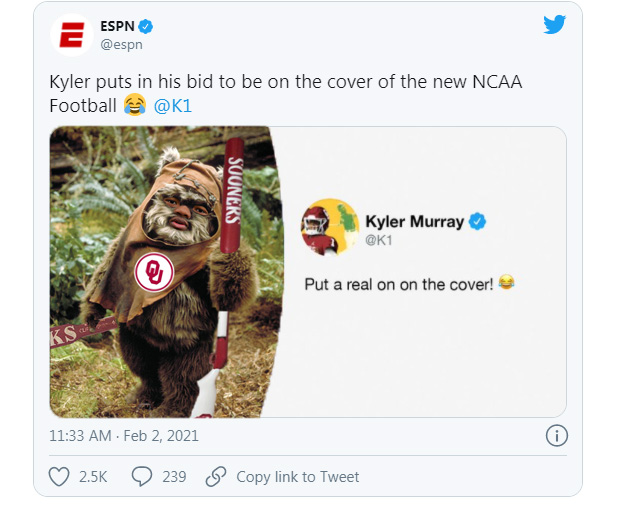The height and width of the screenshot is (516, 642).
Task: Open the Twitter bird logo
Action: [554, 25]
